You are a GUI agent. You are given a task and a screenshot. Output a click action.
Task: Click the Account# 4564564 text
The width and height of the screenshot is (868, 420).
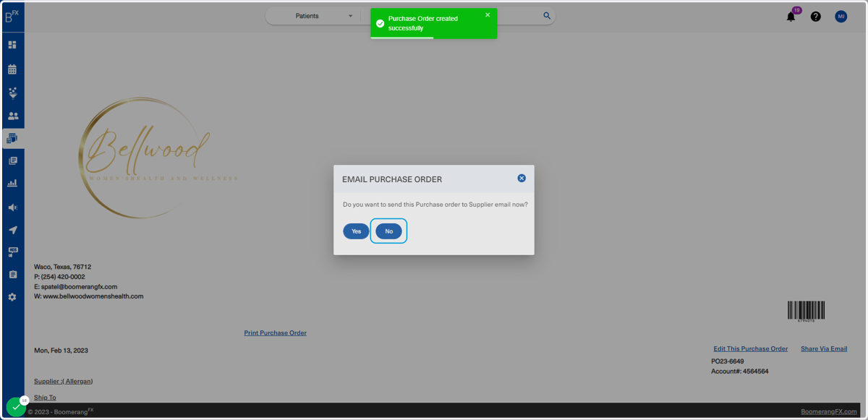pyautogui.click(x=740, y=372)
